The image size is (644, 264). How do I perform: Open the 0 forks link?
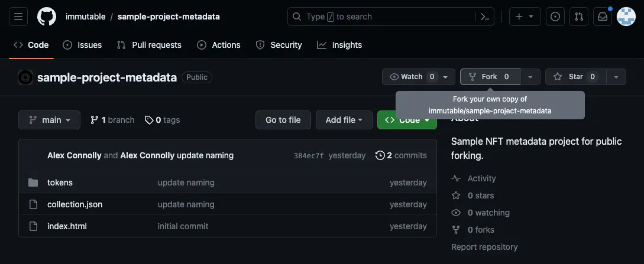point(481,230)
